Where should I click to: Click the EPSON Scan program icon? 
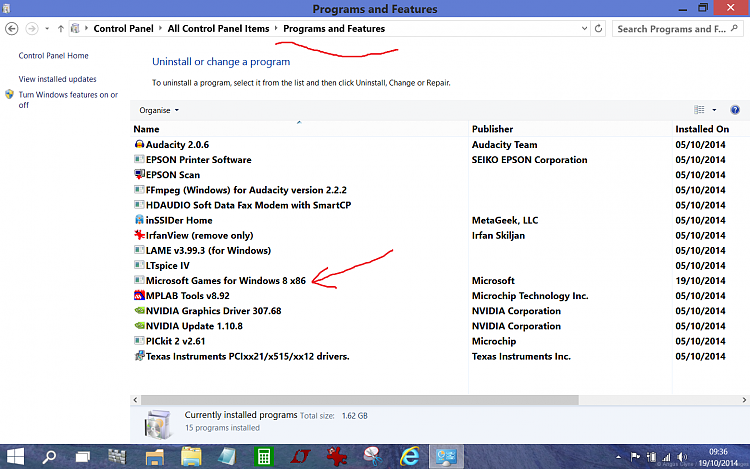tap(139, 174)
